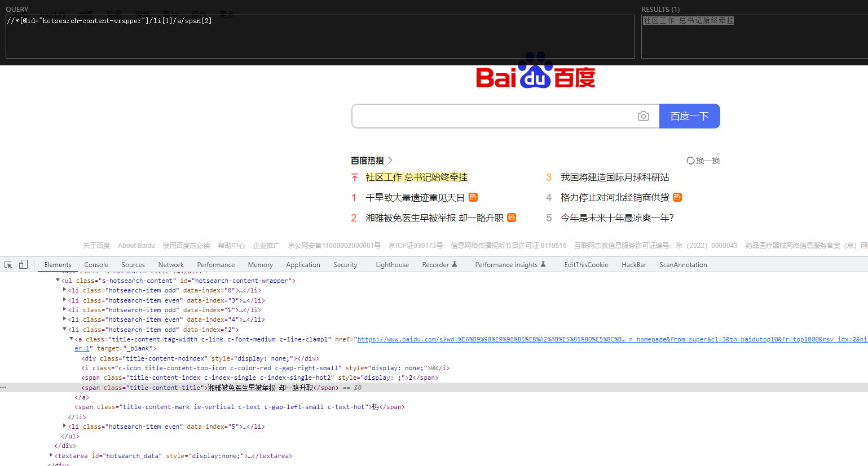Expand the li node with data-index="4"

click(x=64, y=319)
